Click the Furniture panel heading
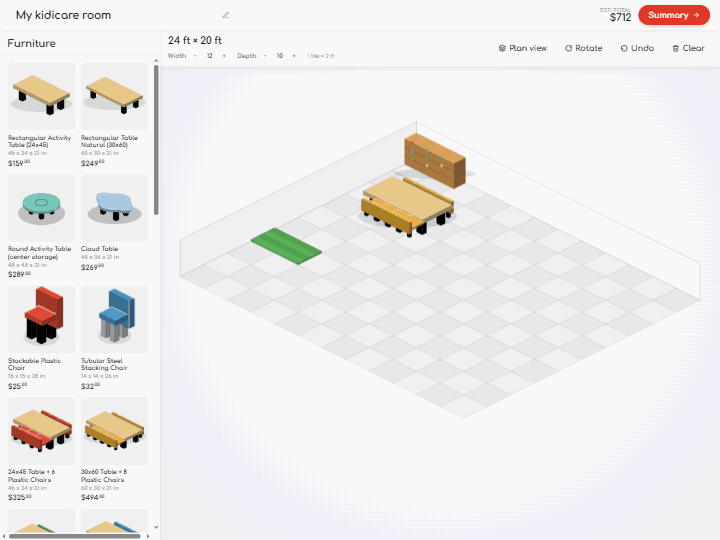Viewport: 720px width, 540px height. click(x=31, y=43)
